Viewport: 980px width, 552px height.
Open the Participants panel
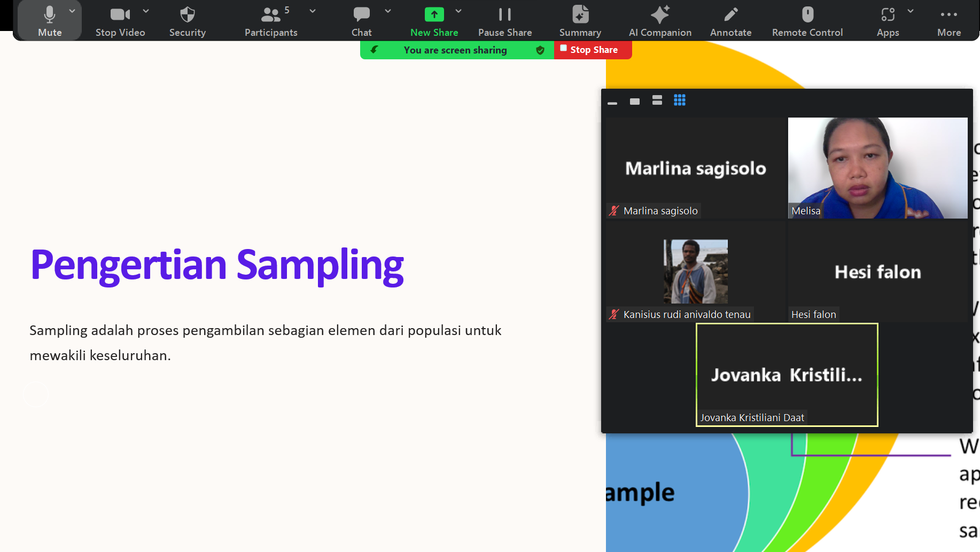coord(271,20)
